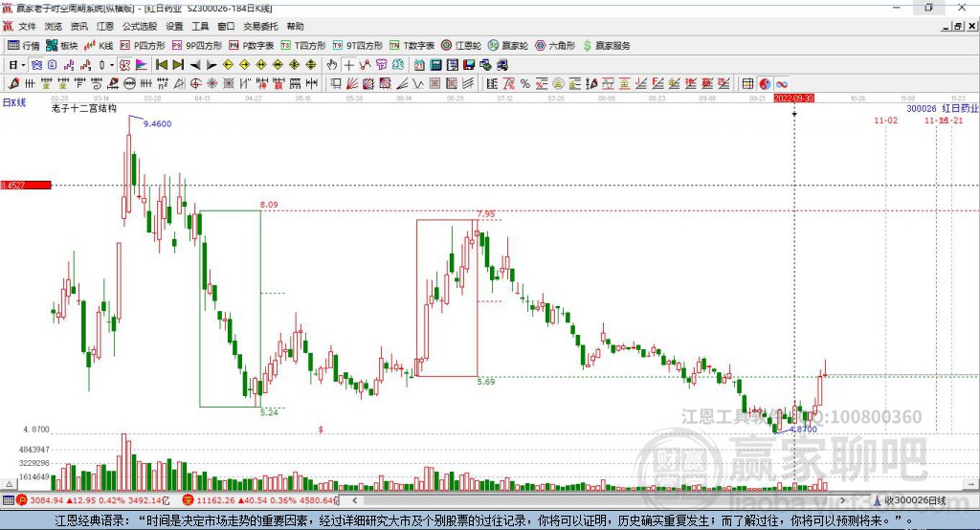Click the grid table icon
This screenshot has height=530, width=980.
pyautogui.click(x=747, y=84)
